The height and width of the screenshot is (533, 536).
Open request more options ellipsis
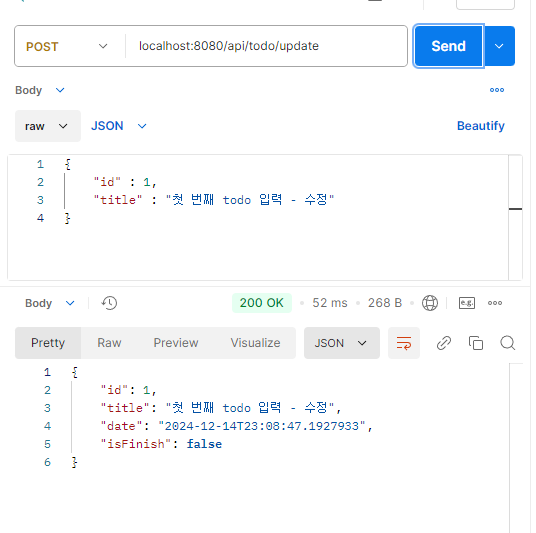point(497,90)
